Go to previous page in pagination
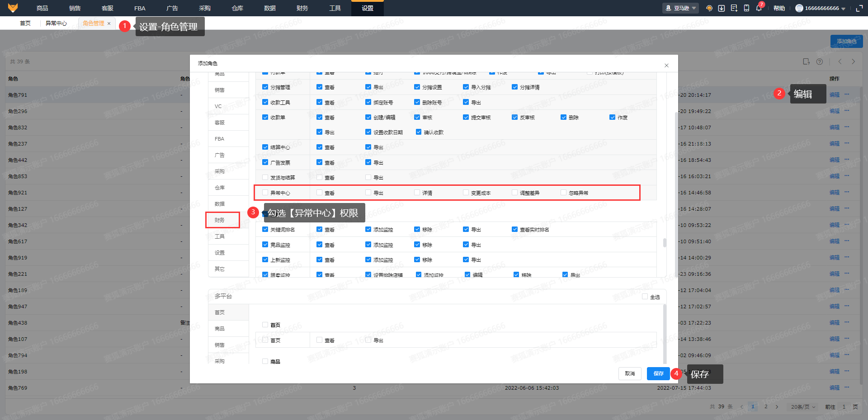868x420 pixels. [x=741, y=407]
